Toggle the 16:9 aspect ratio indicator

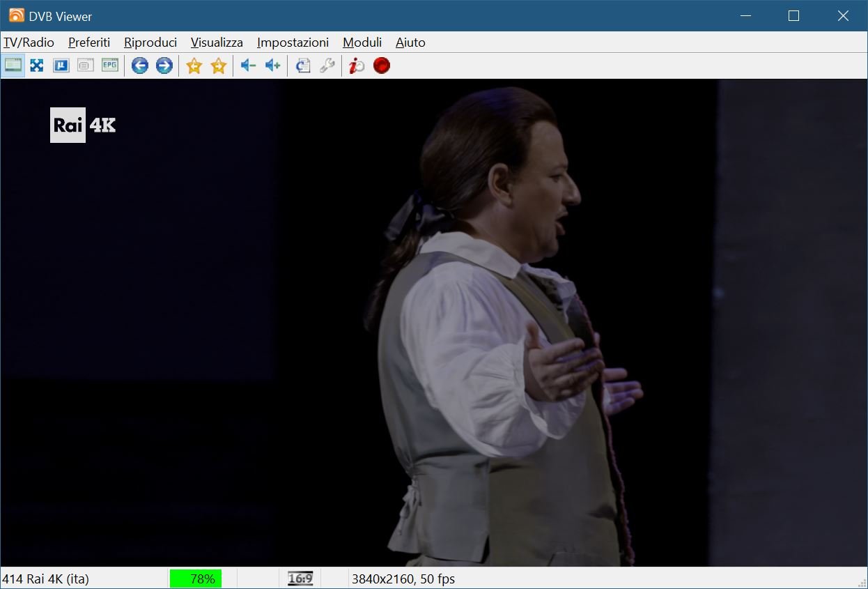click(x=300, y=579)
